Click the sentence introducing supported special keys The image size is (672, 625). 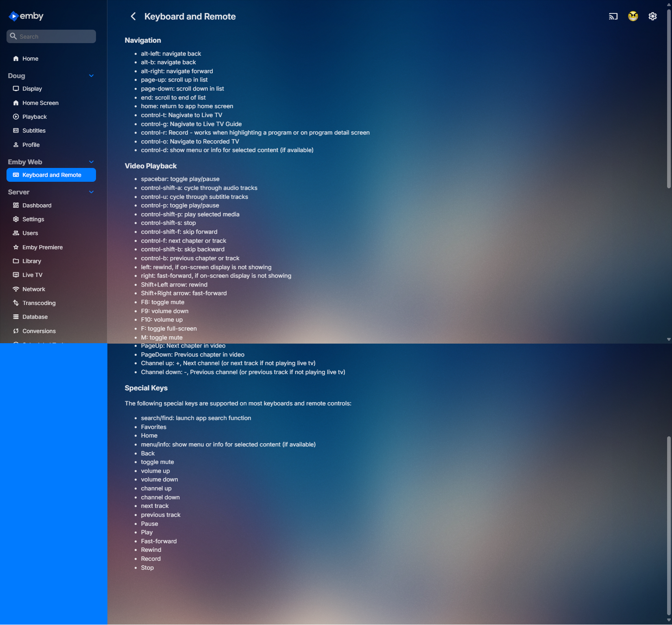point(238,403)
